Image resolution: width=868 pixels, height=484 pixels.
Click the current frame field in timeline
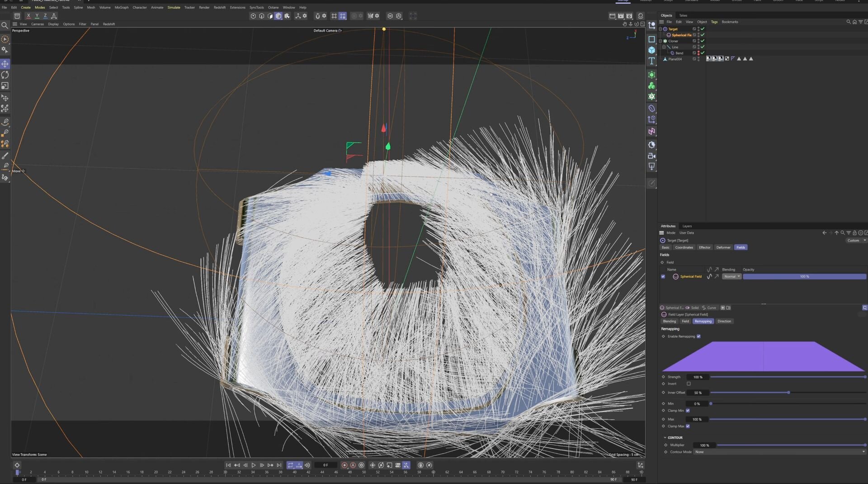(x=325, y=465)
